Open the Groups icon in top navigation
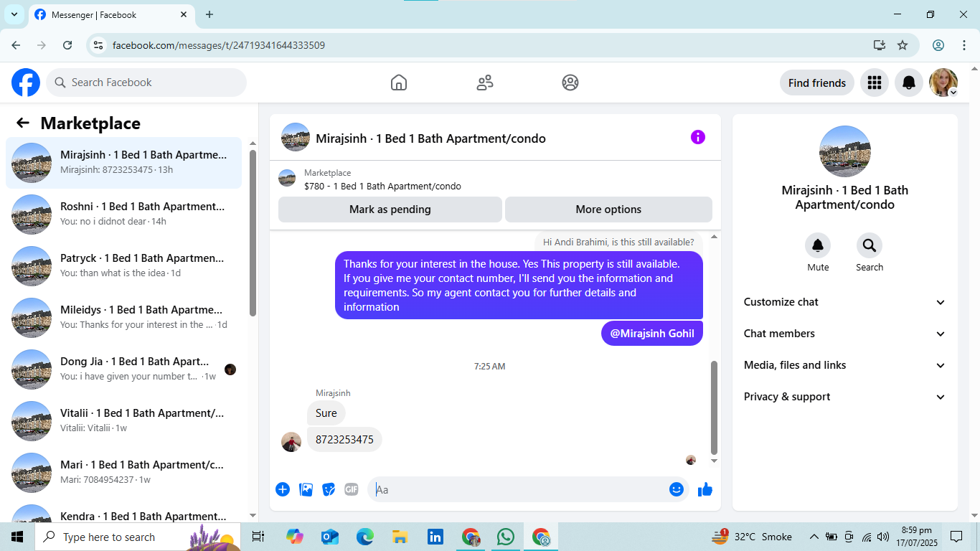Viewport: 980px width, 551px height. (570, 83)
